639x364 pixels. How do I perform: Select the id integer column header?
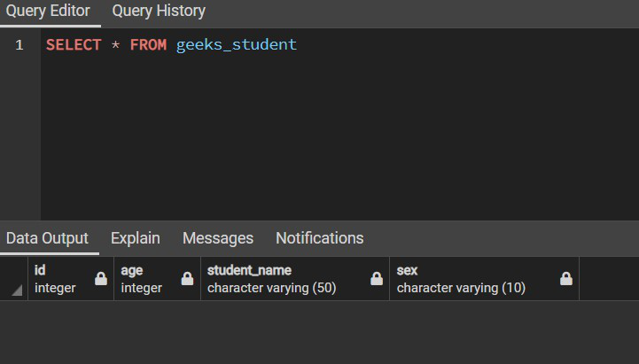[60, 279]
